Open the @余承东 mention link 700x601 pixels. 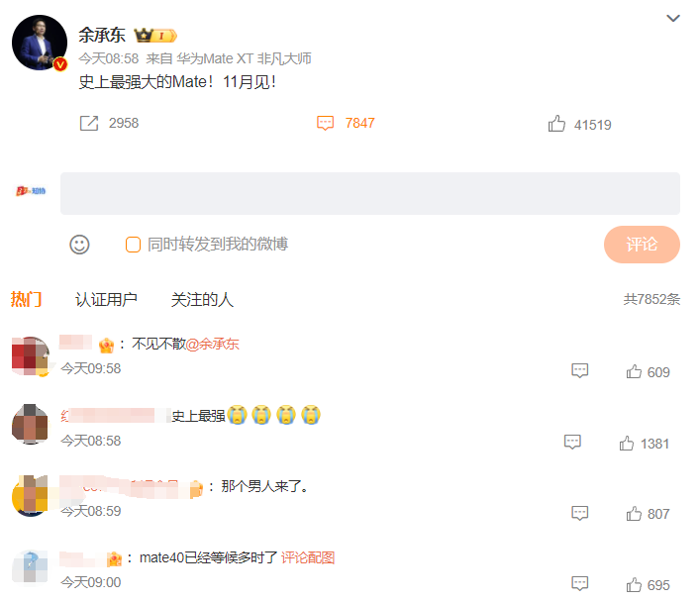tap(212, 344)
